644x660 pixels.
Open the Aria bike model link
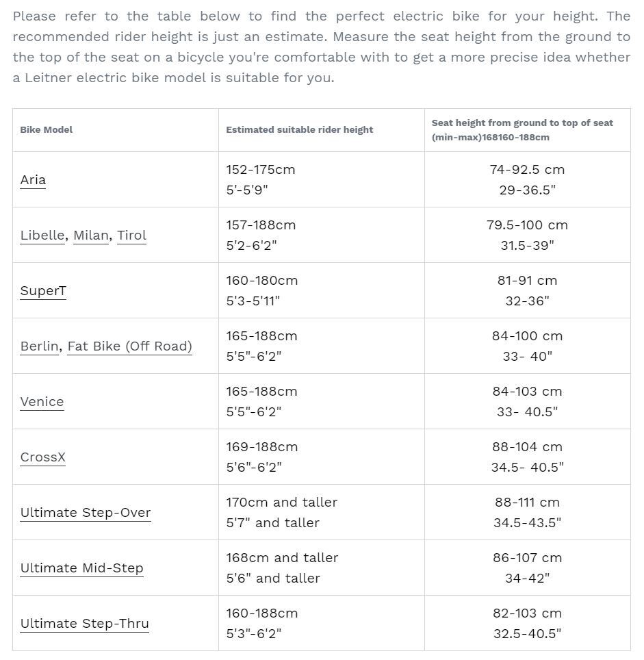point(33,180)
